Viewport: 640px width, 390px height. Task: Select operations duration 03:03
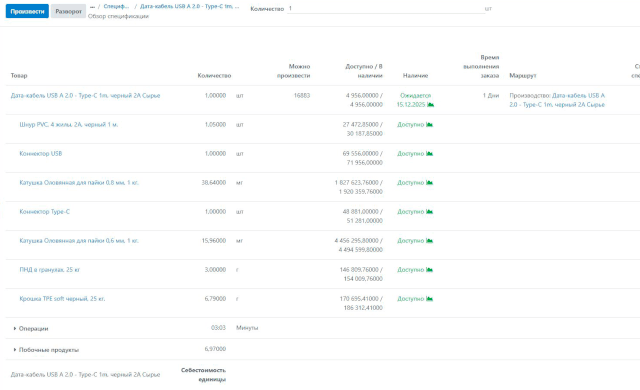click(x=218, y=328)
